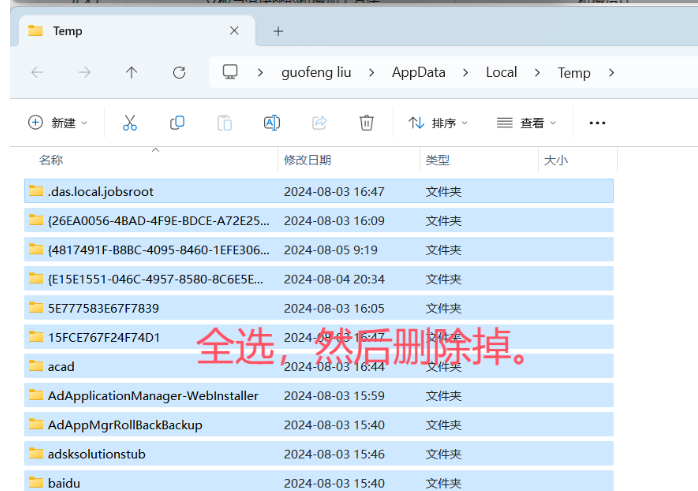Select the {4817491F-B8BC-4095... folder name

[x=158, y=250]
